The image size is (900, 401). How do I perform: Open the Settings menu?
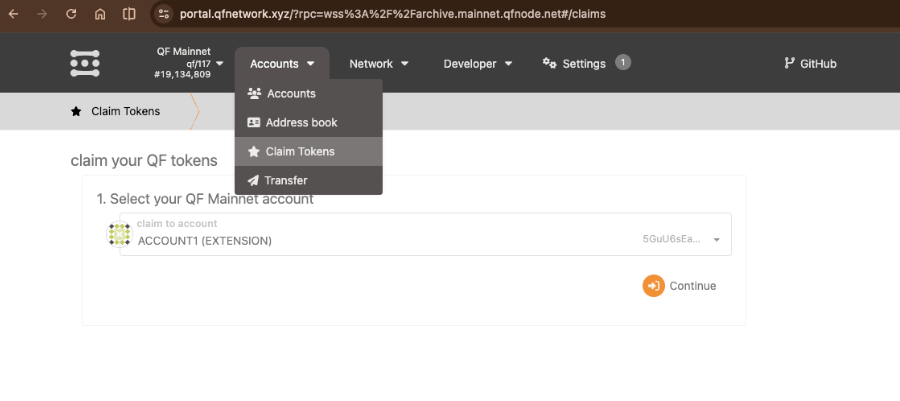click(x=575, y=64)
